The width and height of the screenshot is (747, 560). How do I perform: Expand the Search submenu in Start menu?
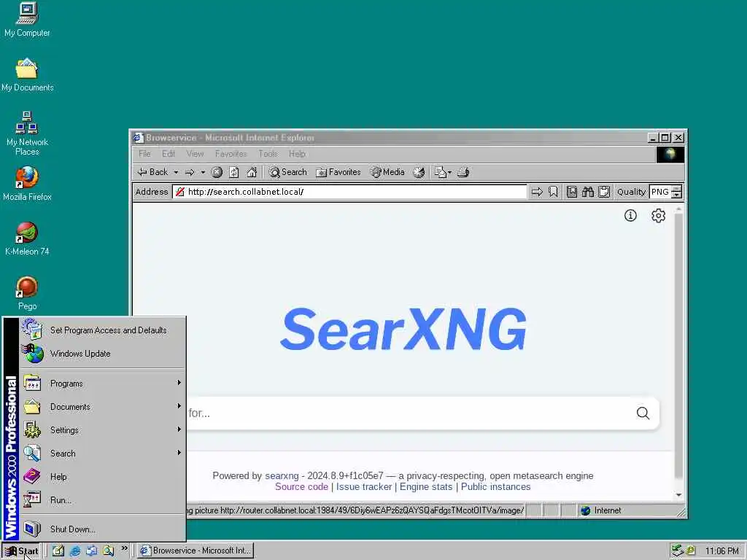[103, 454]
